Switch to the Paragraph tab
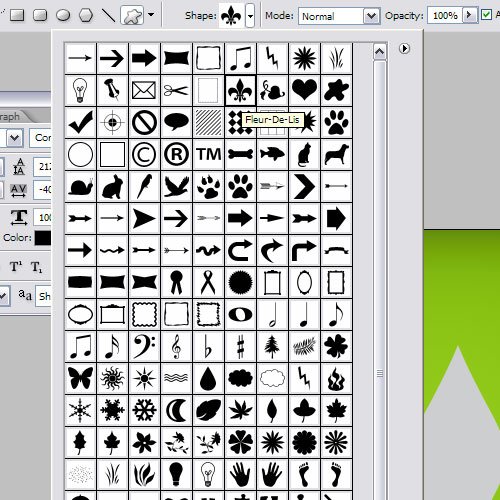 [10, 117]
